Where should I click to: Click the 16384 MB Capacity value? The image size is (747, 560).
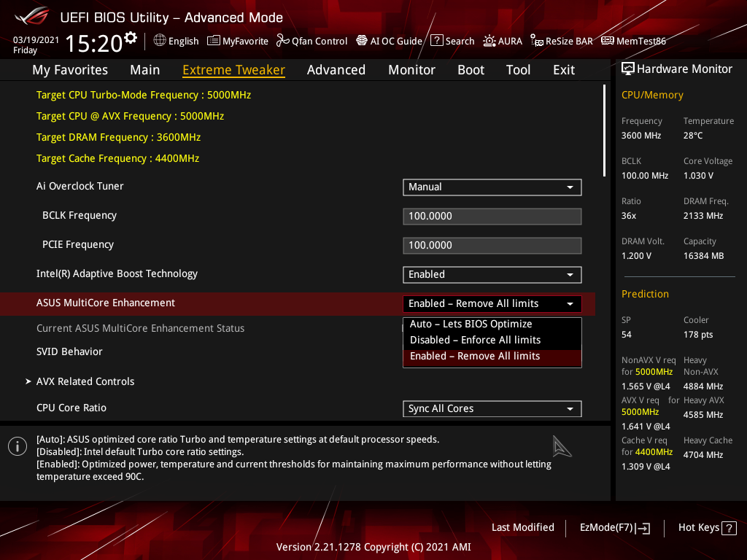[704, 256]
